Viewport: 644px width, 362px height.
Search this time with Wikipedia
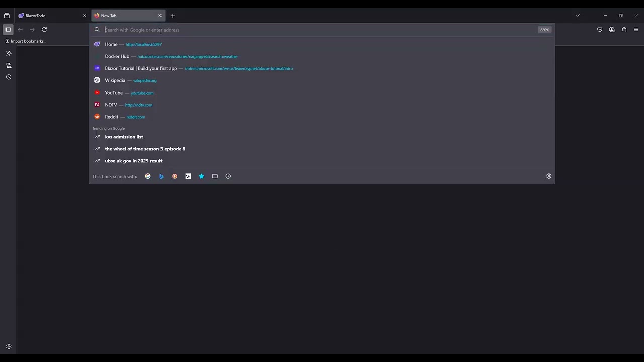click(x=188, y=176)
